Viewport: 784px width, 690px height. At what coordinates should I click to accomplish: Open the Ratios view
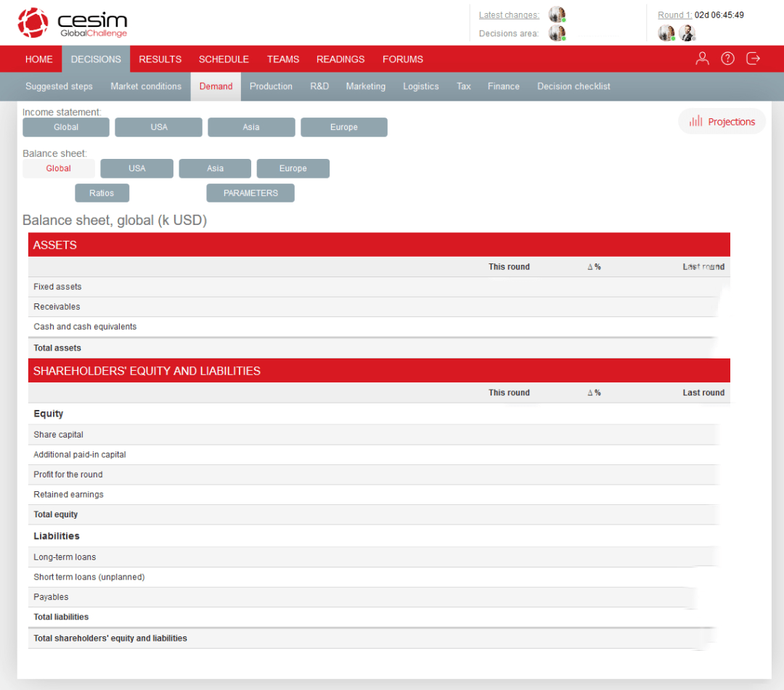point(102,193)
